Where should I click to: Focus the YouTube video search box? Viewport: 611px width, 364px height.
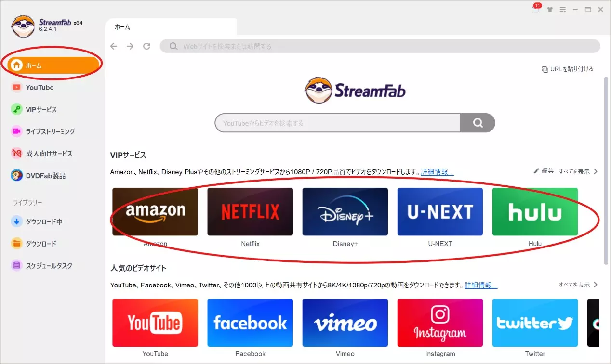click(x=337, y=123)
